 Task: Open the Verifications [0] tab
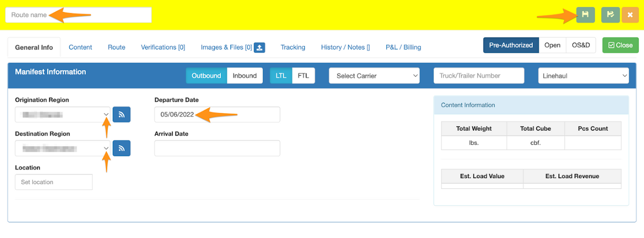163,47
